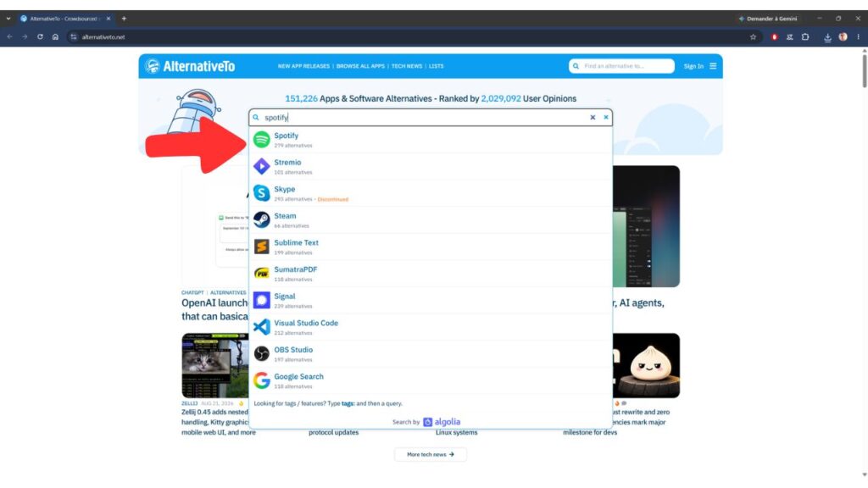Open browser extensions puzzle icon
Viewport: 868px width, 488px height.
tap(805, 37)
